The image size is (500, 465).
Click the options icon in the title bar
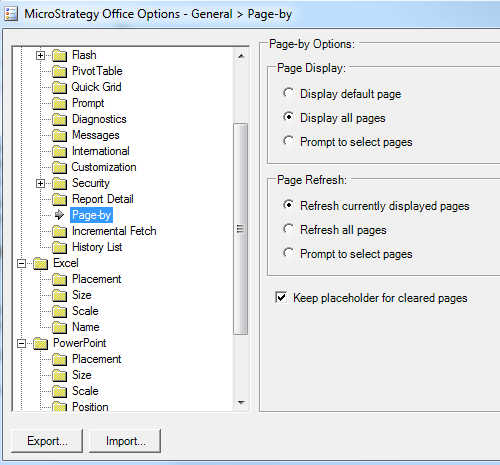[11, 14]
